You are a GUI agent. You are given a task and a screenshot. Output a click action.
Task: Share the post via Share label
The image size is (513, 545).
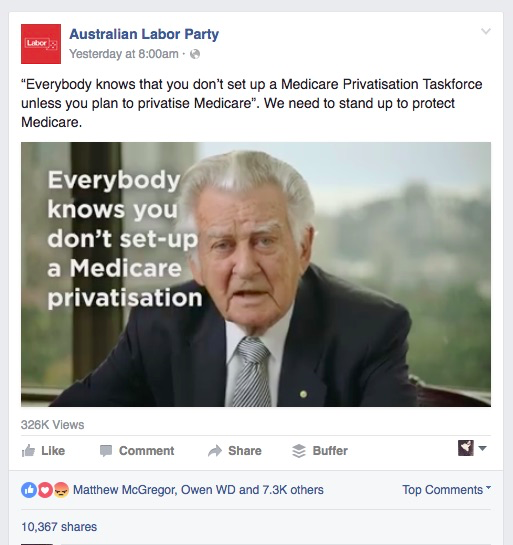pos(245,451)
